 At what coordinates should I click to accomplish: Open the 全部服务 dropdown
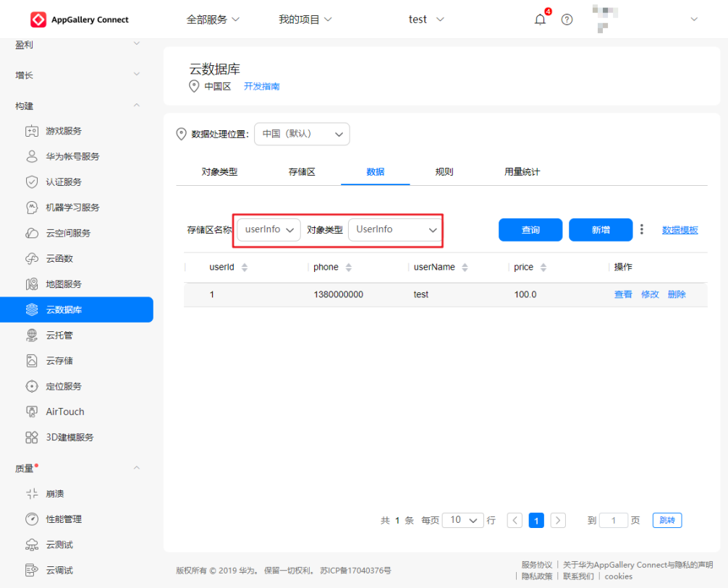213,20
